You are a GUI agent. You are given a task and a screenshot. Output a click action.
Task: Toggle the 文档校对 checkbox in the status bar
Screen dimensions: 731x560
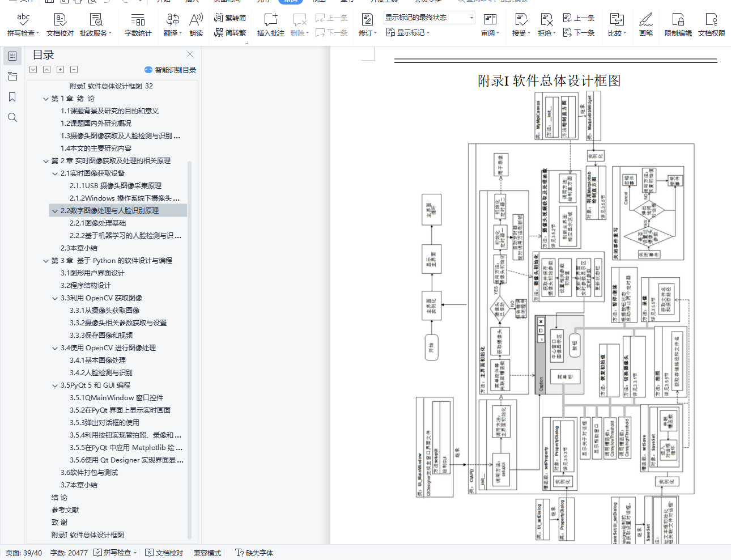[x=149, y=553]
